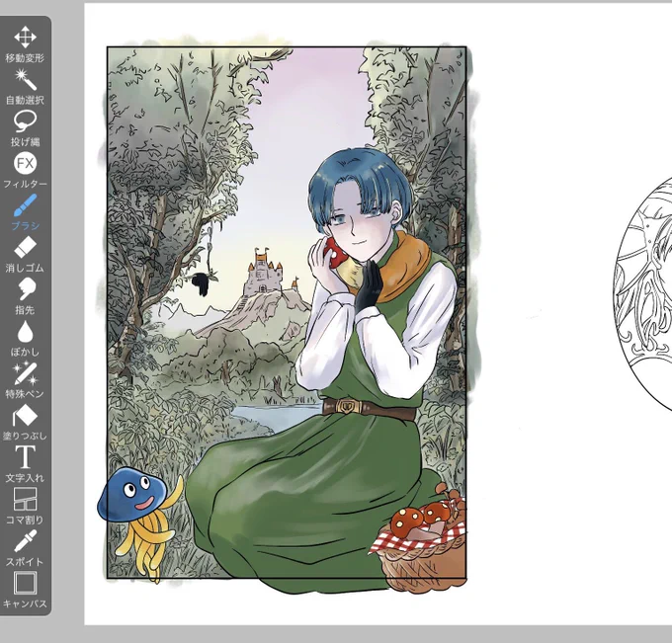Select the 投げ縄 lasso tool
Viewport: 672px width, 643px height.
(x=25, y=128)
